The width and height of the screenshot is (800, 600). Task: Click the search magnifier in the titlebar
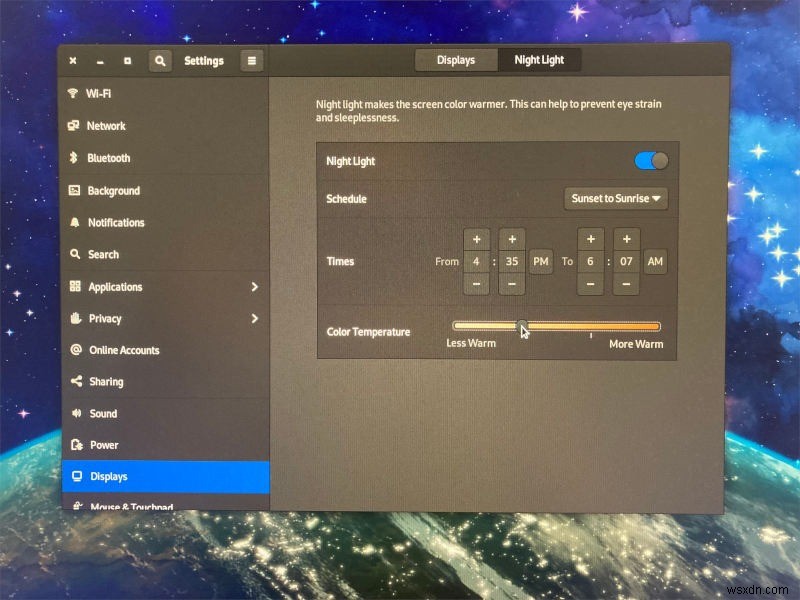tap(160, 61)
